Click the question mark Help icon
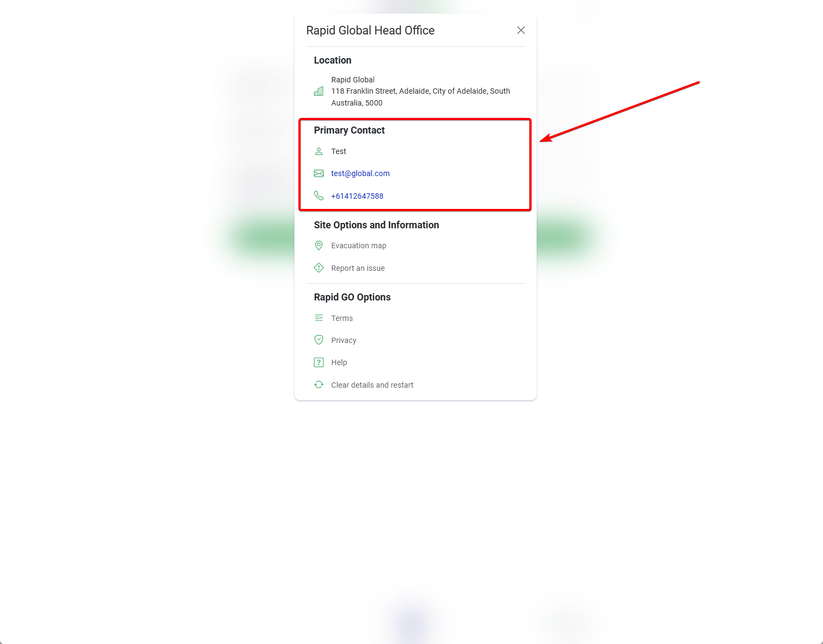 pos(319,362)
